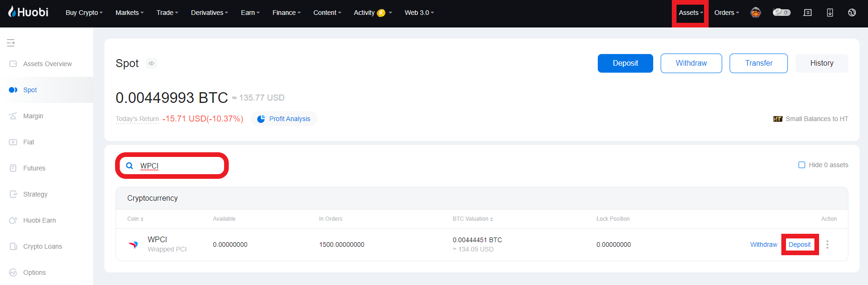Screen dimensions: 868x285
Task: Expand the Trade dropdown
Action: point(167,13)
